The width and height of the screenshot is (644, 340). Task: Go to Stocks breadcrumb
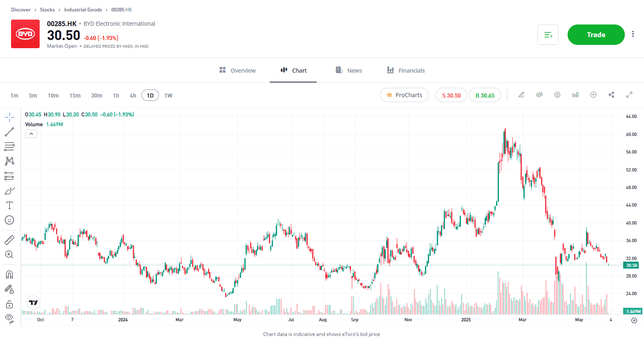(47, 10)
